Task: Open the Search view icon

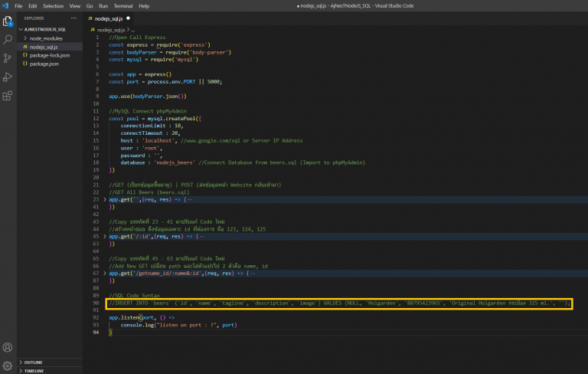Action: pos(8,39)
